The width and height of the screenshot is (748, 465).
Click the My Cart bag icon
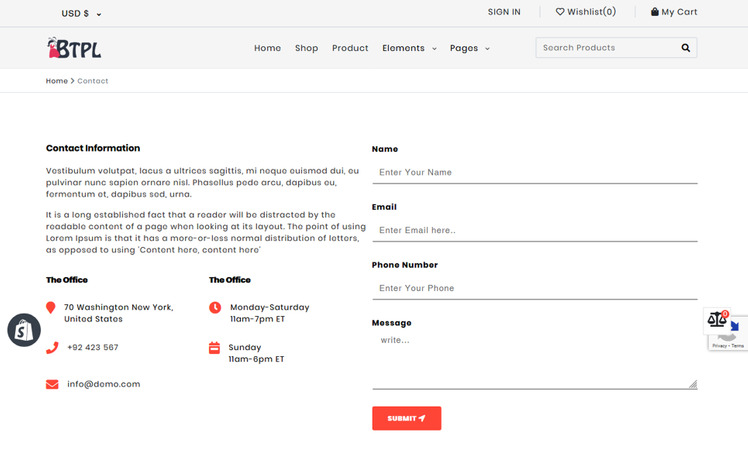point(655,12)
